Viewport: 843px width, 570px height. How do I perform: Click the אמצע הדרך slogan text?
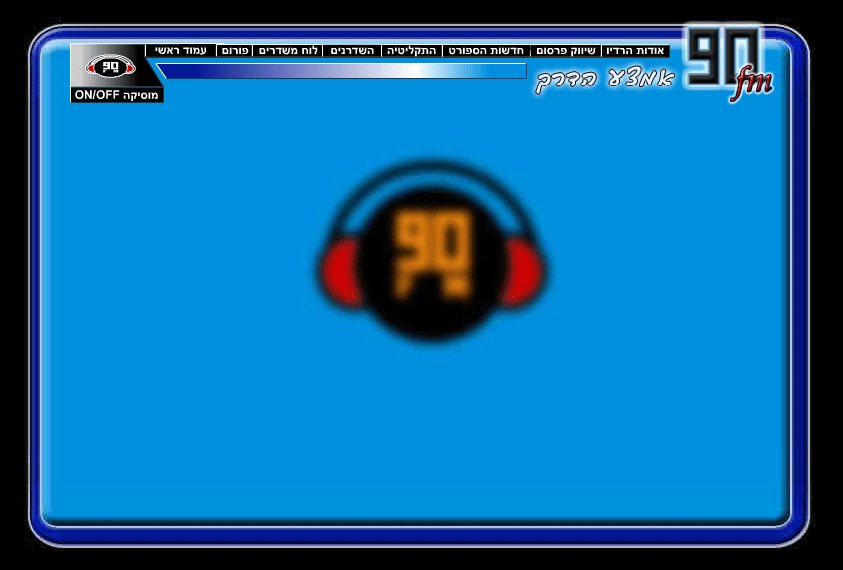[605, 80]
